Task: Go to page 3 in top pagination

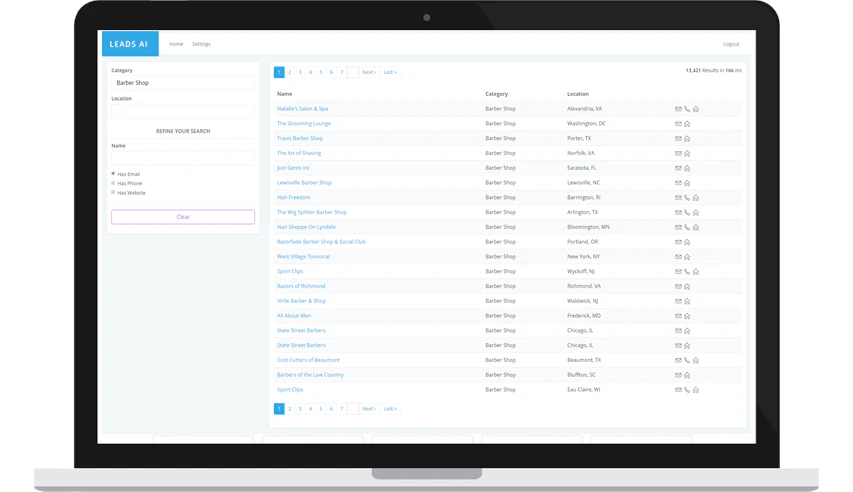Action: 300,72
